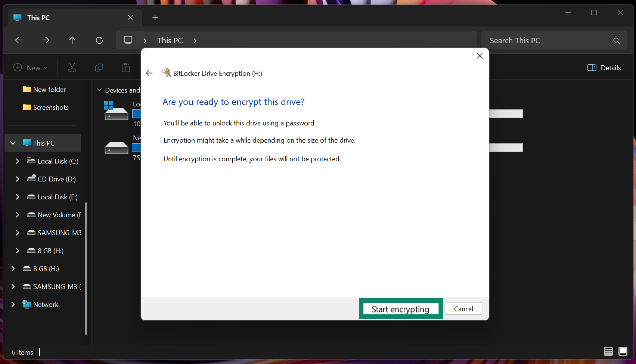
Task: Open the New menu dropdown
Action: pos(30,68)
